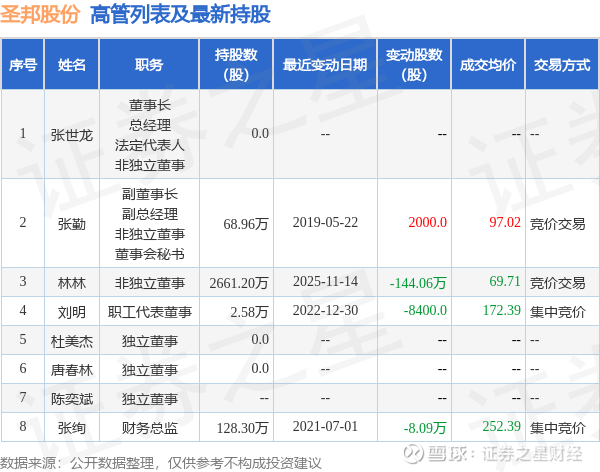Click the name 杜美杰
Screen dimensions: 600x472
click(72, 341)
